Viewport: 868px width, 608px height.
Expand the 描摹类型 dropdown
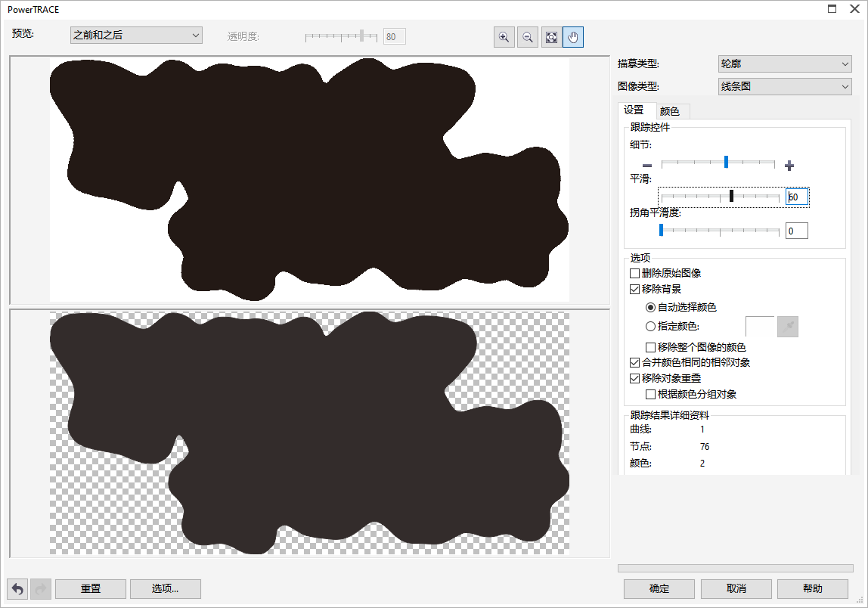[x=785, y=65]
